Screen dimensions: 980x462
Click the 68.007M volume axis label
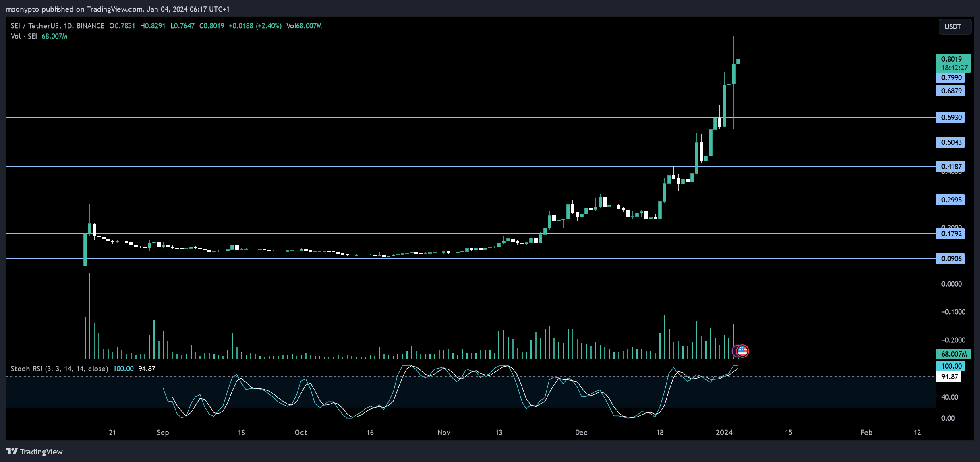tap(954, 354)
